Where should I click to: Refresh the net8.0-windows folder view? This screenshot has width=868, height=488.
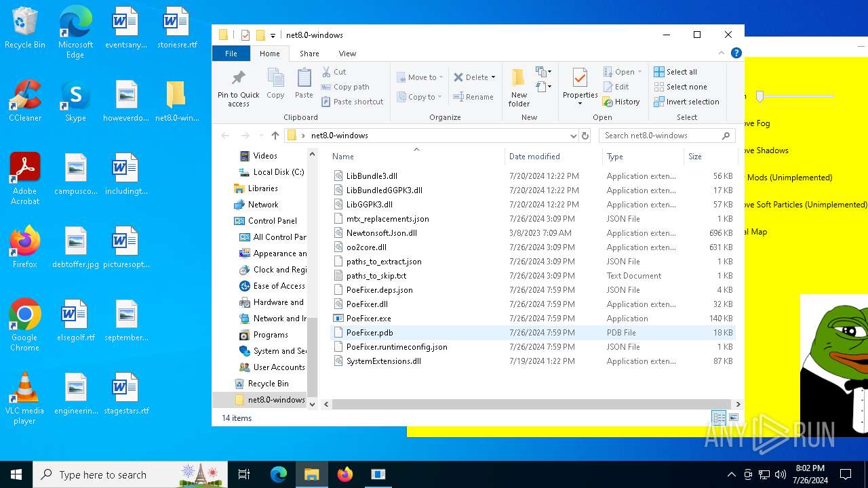[585, 136]
